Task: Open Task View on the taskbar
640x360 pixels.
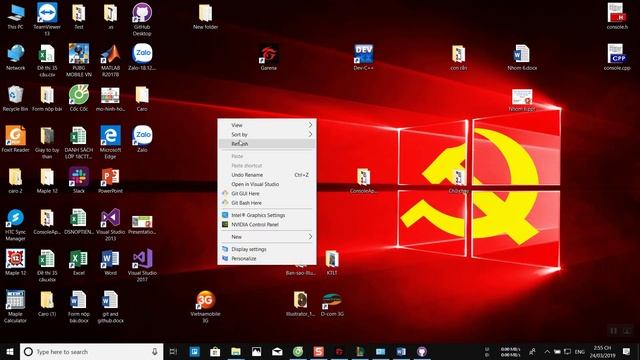Action: click(x=173, y=351)
